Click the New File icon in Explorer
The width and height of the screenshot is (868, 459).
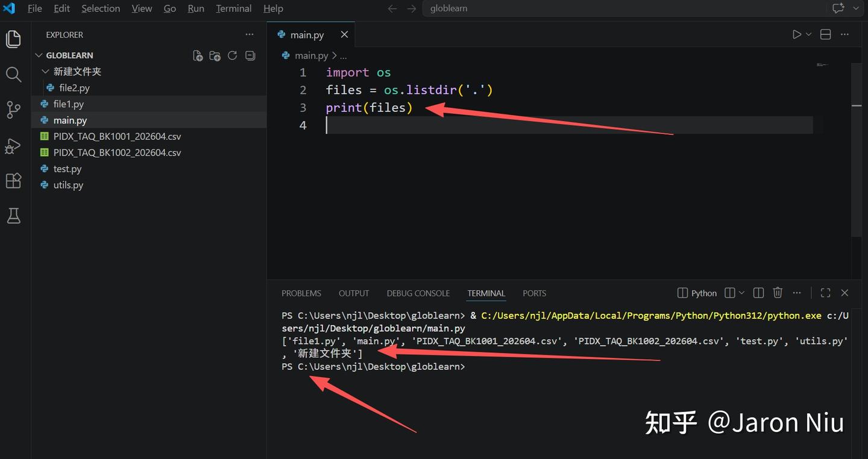198,55
